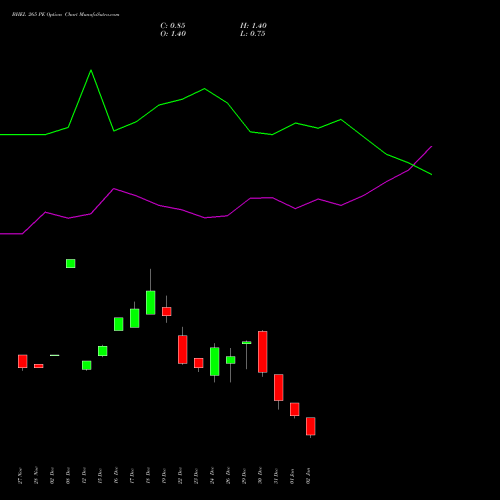
Task: Click the 19 Dec date label
Action: click(x=164, y=476)
